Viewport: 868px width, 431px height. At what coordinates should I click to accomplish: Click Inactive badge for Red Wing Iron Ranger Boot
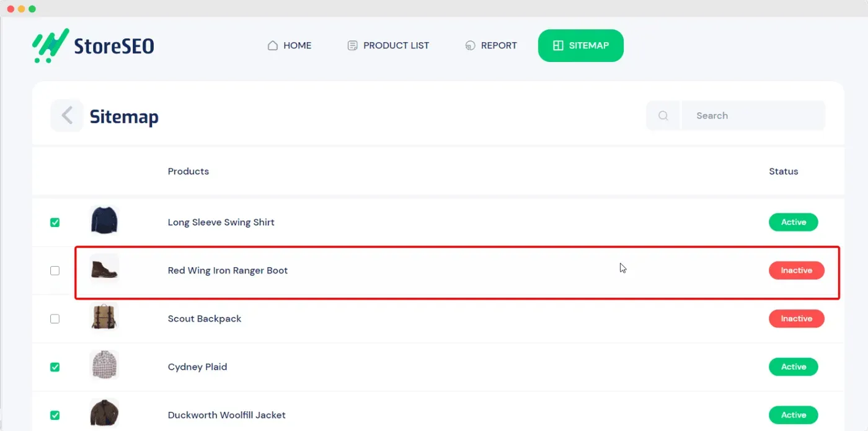(x=797, y=270)
